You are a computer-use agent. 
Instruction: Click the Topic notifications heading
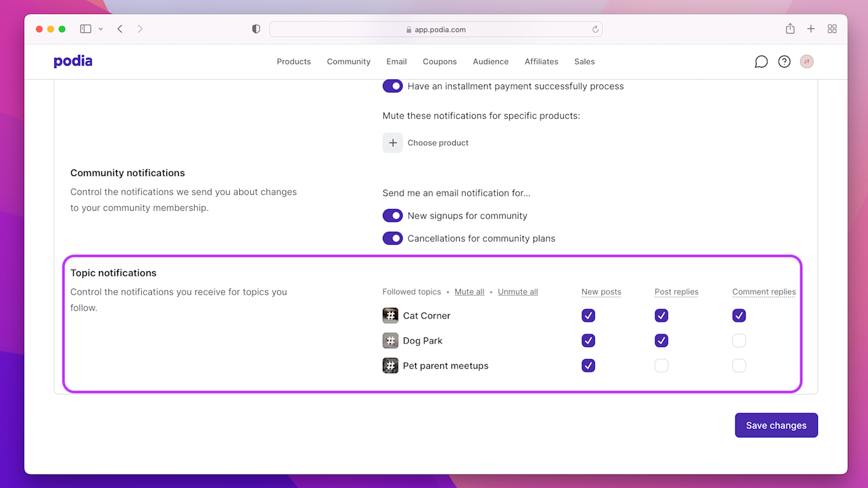coord(113,273)
